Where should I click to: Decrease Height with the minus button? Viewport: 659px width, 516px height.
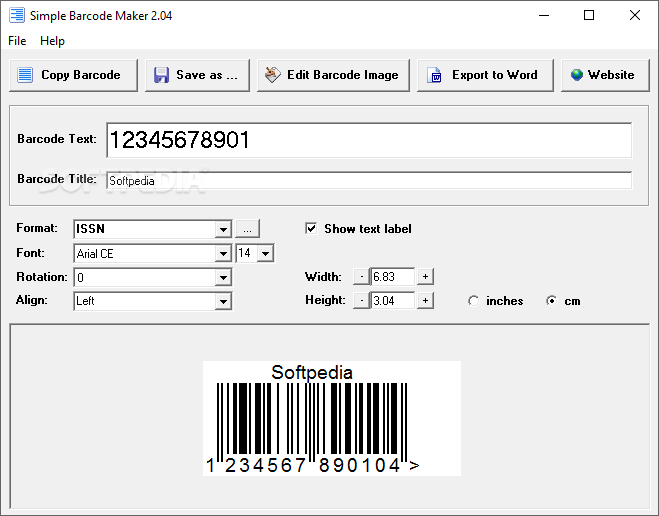coord(361,300)
